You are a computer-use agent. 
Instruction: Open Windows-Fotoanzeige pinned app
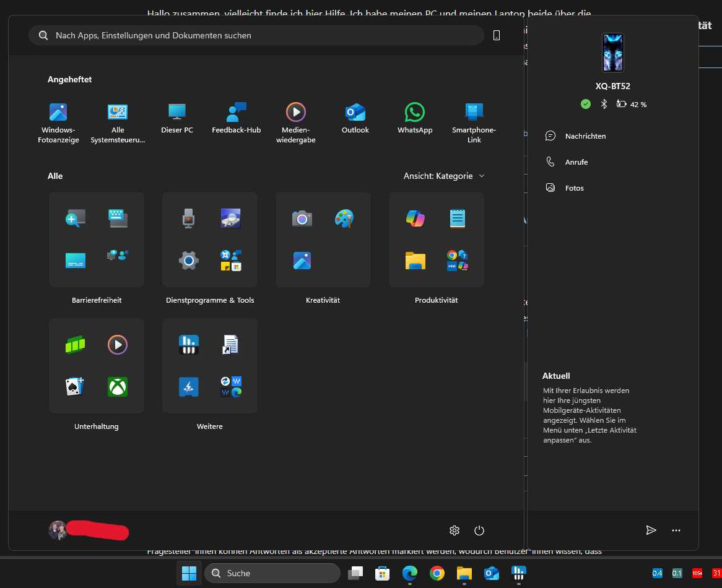tap(58, 123)
